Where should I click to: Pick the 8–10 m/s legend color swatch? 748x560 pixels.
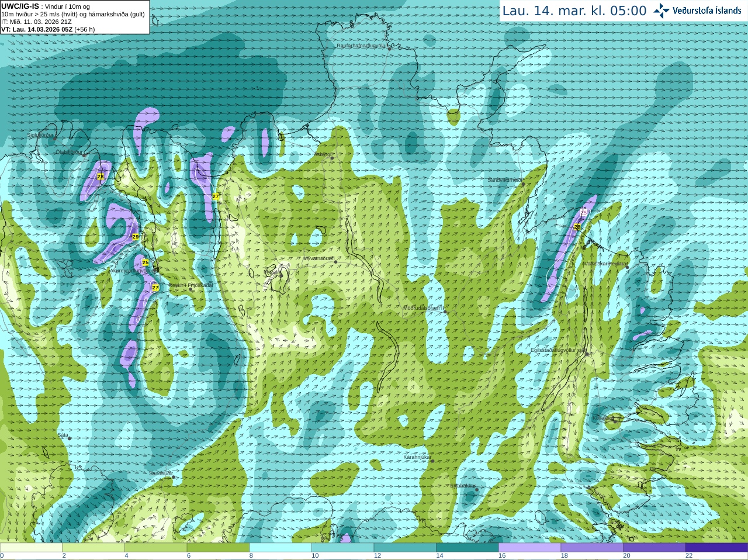280,548
